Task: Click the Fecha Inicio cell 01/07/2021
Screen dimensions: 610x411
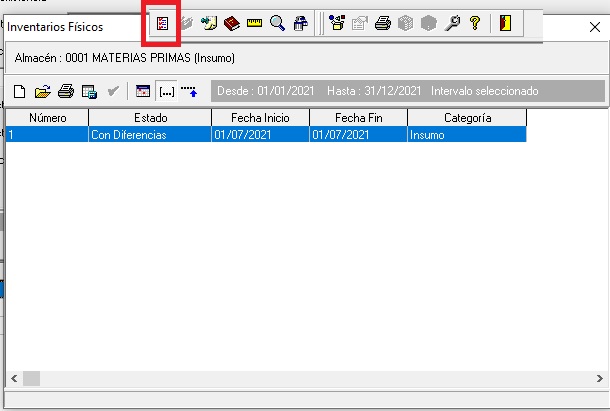Action: (260, 135)
